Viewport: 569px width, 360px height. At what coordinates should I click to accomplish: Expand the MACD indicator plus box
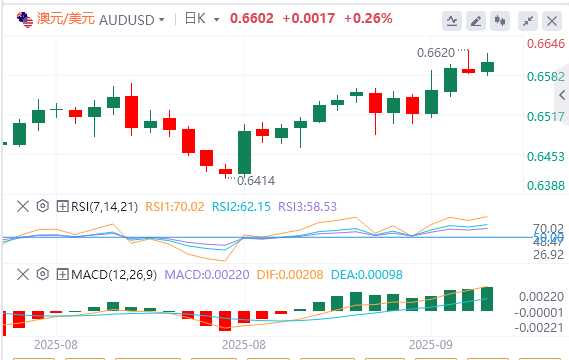point(62,274)
